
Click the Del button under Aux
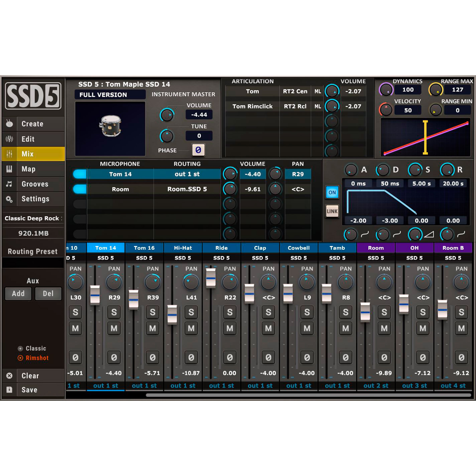point(48,293)
